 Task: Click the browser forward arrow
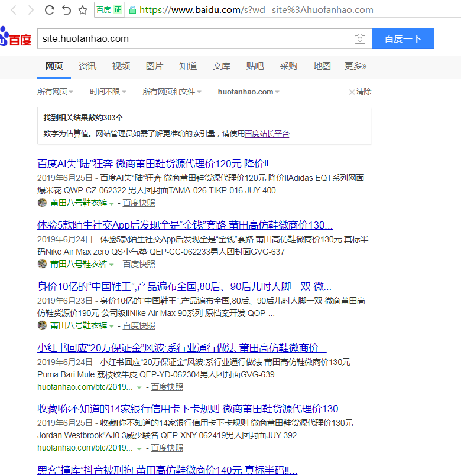(x=30, y=10)
